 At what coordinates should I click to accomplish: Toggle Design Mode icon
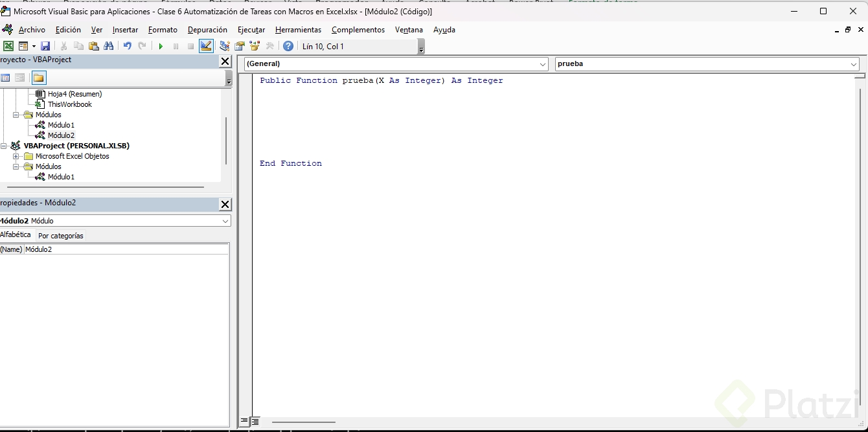point(206,46)
